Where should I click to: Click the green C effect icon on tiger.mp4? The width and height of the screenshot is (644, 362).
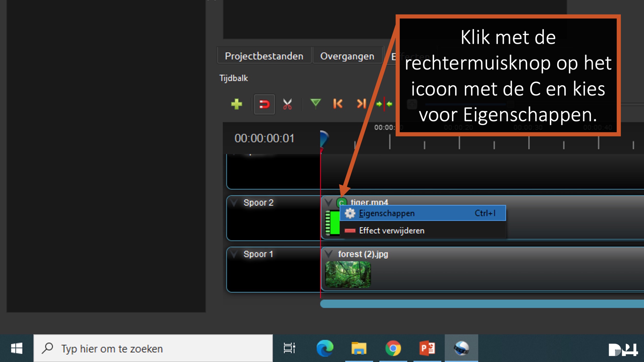pyautogui.click(x=341, y=202)
